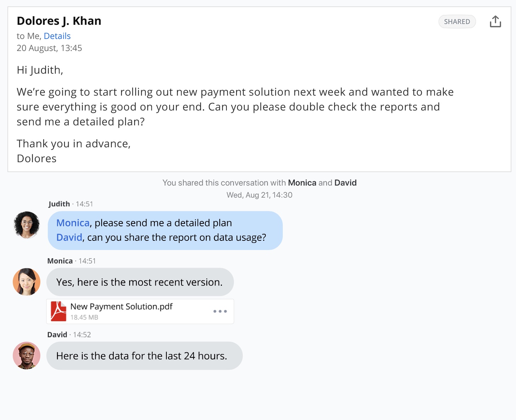Click the red PDF file icon
The width and height of the screenshot is (516, 420).
[x=58, y=311]
